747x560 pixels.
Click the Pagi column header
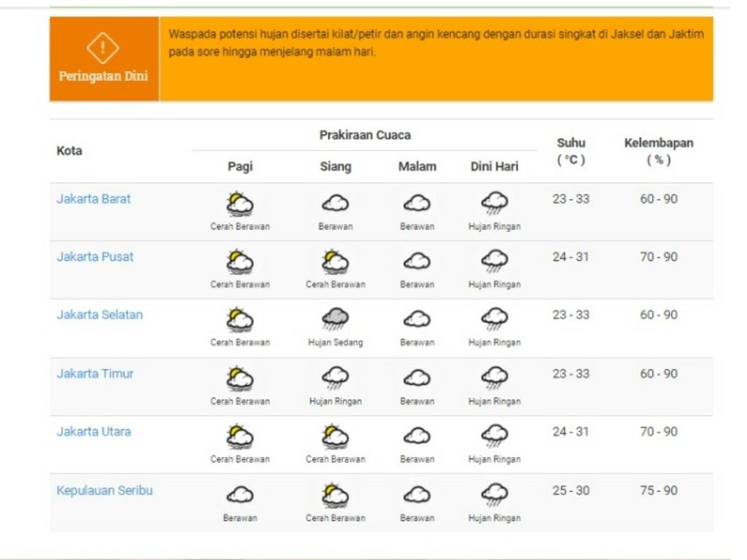coord(239,167)
